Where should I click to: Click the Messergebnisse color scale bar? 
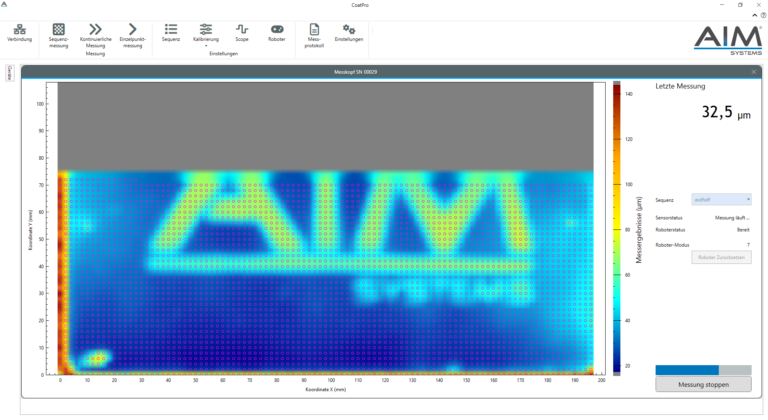pos(617,228)
